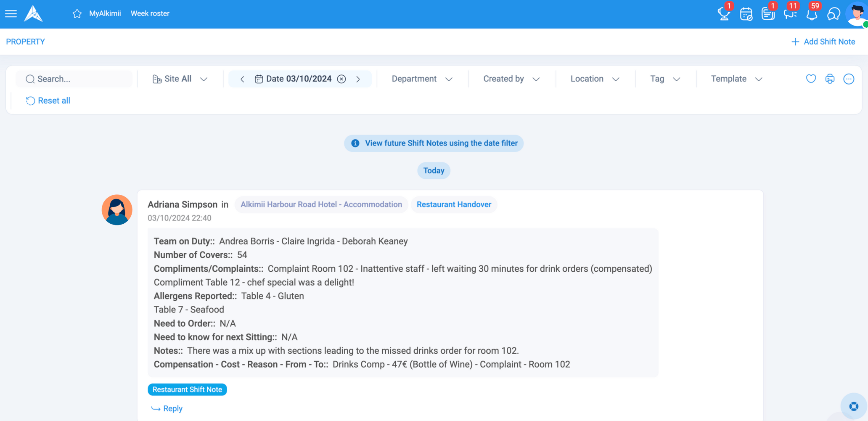Open the hamburger navigation menu

(x=11, y=14)
